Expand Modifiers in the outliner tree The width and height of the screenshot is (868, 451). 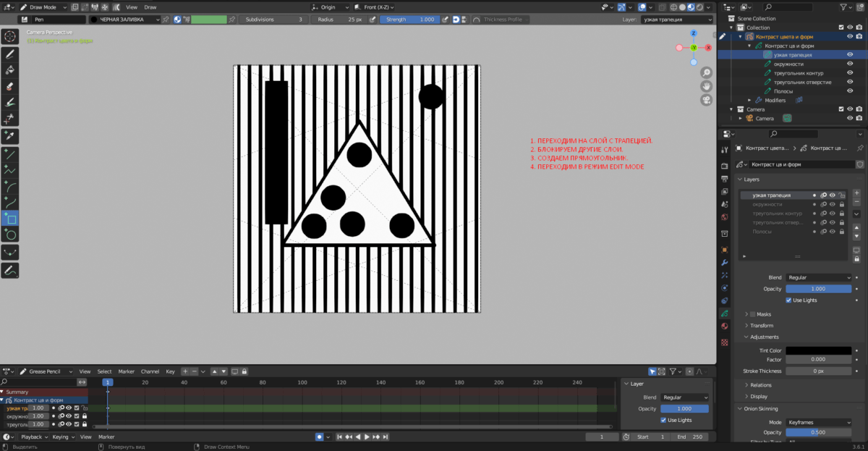point(749,100)
